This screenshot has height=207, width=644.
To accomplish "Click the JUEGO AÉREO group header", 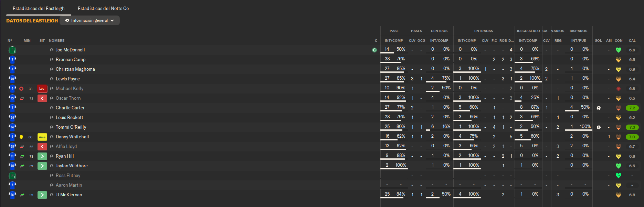I will [x=528, y=31].
